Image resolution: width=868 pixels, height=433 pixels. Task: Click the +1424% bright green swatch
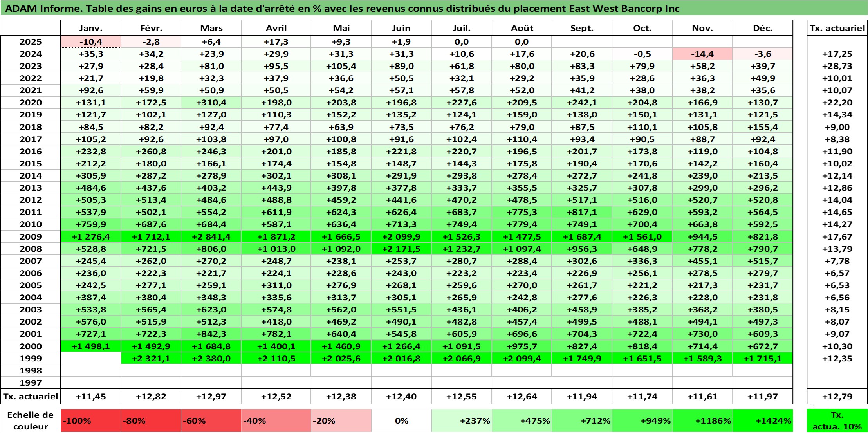[763, 421]
